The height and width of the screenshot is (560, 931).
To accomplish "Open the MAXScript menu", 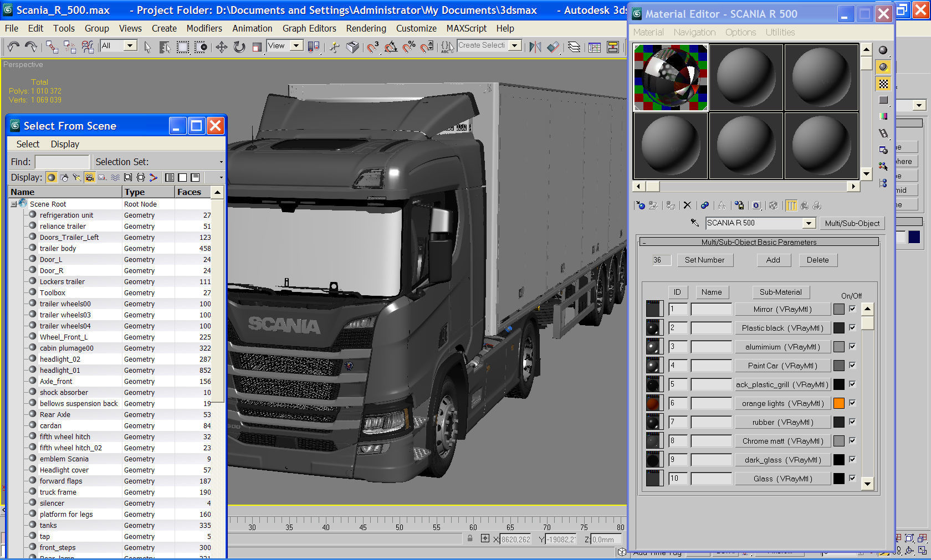I will [x=466, y=28].
